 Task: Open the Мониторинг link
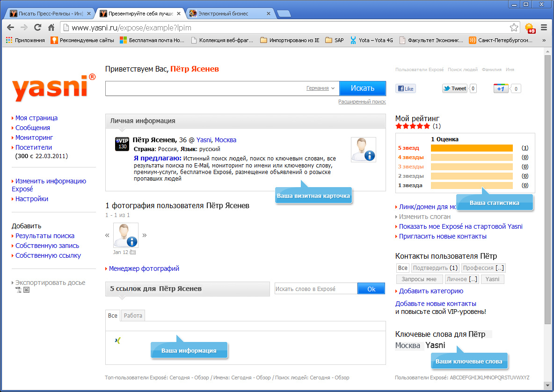(x=34, y=138)
